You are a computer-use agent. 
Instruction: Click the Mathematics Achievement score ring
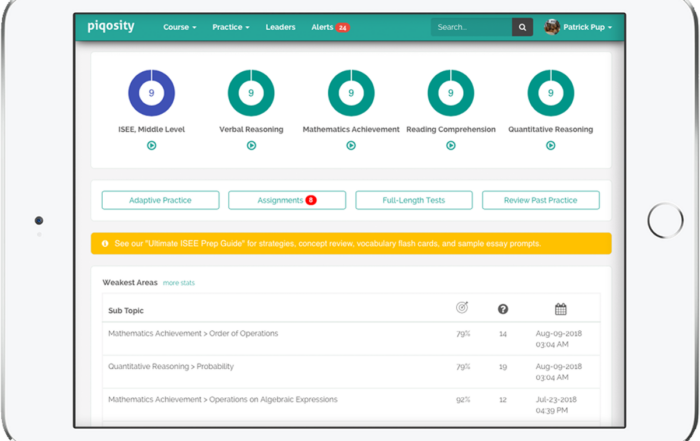351,93
